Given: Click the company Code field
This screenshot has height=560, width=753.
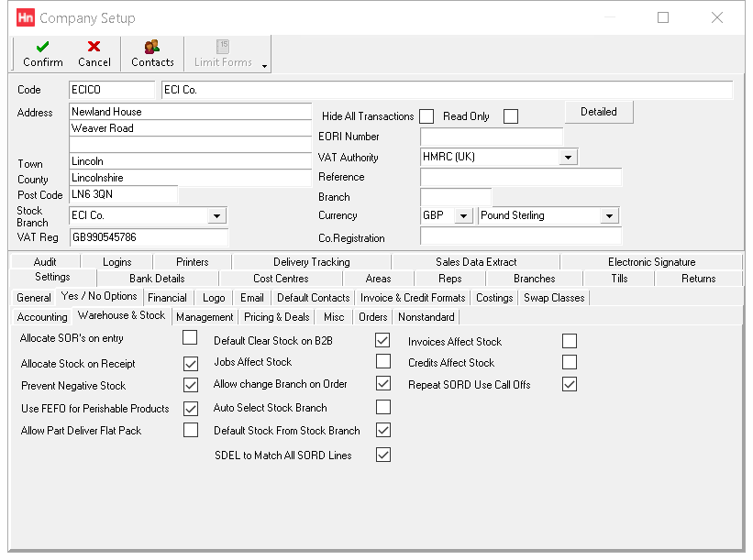Looking at the screenshot, I should (x=112, y=90).
